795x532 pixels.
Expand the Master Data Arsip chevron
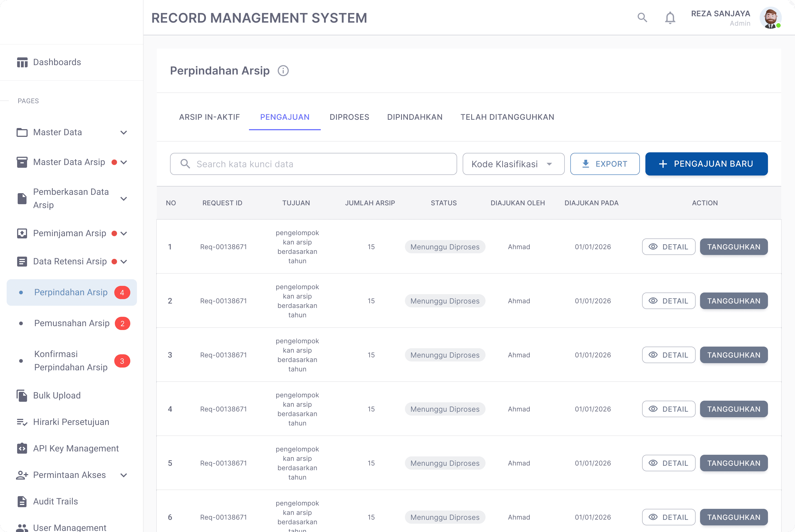(124, 163)
